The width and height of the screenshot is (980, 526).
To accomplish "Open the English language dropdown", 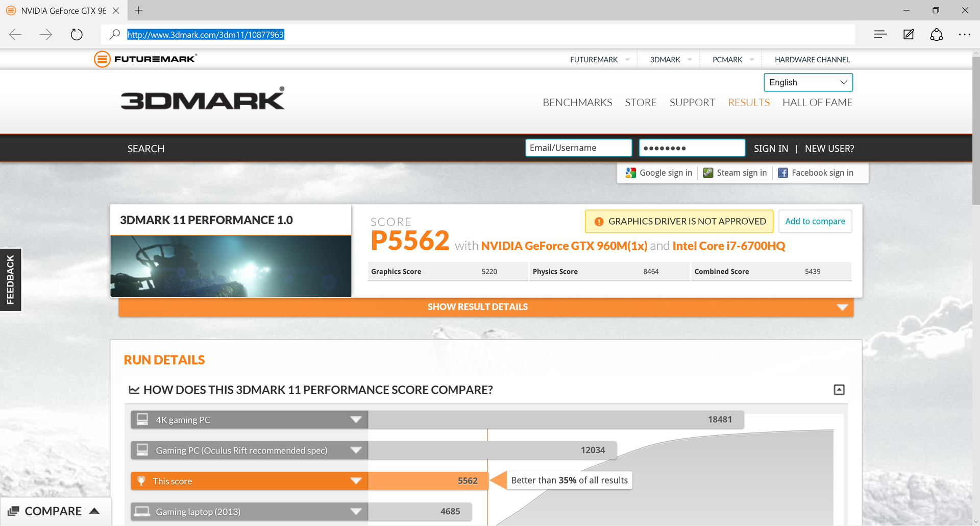I will click(x=808, y=82).
